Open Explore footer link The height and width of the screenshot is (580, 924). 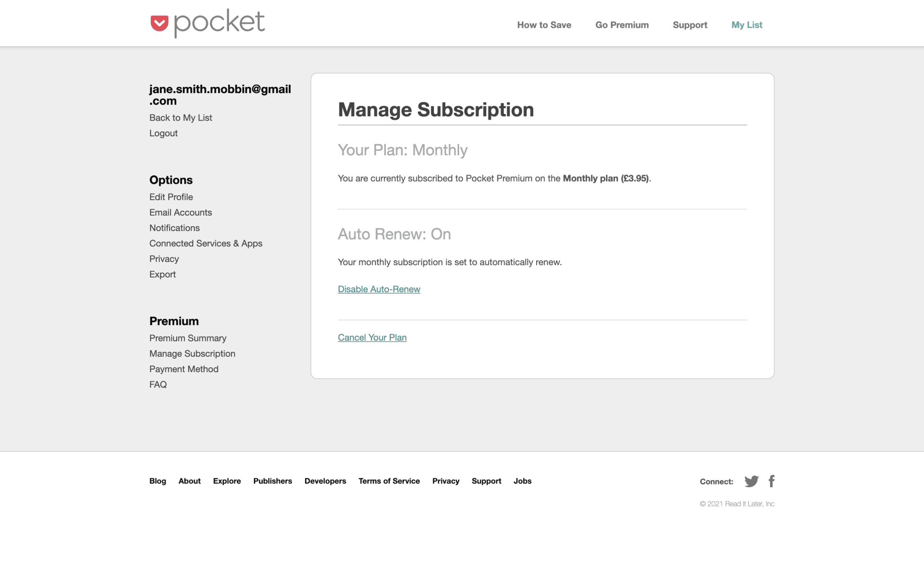click(x=227, y=481)
